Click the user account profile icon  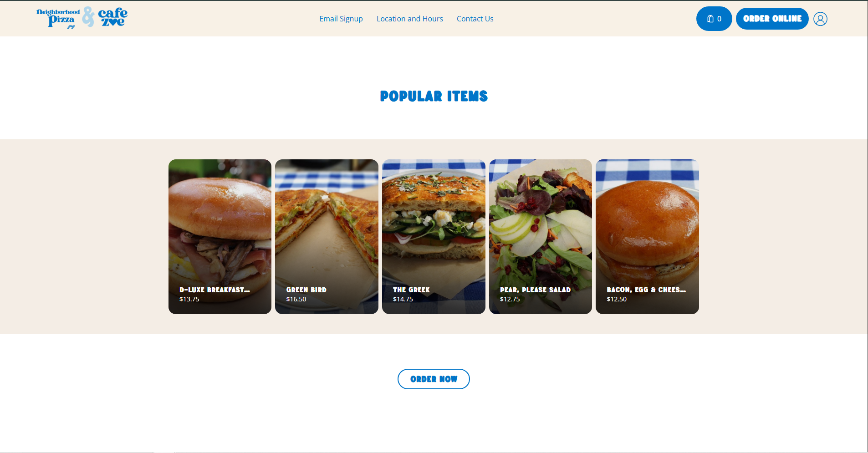point(820,19)
